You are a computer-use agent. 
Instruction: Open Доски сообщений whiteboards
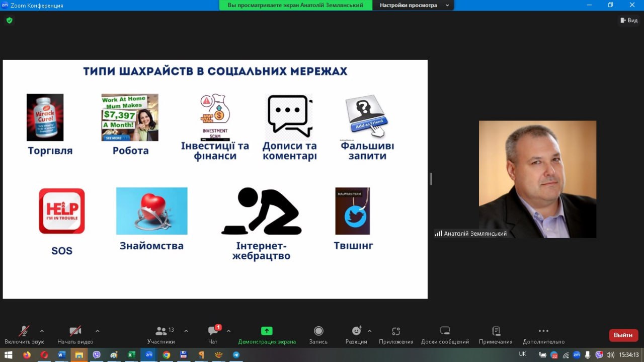click(x=445, y=335)
